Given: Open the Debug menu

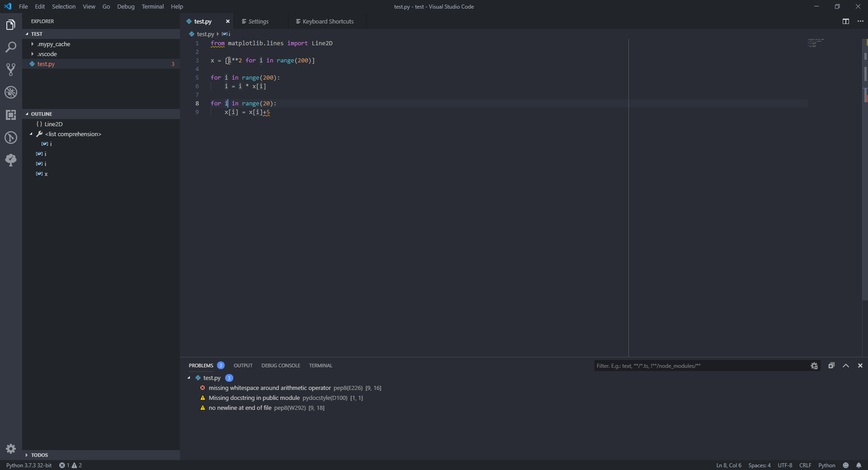Looking at the screenshot, I should [x=125, y=6].
